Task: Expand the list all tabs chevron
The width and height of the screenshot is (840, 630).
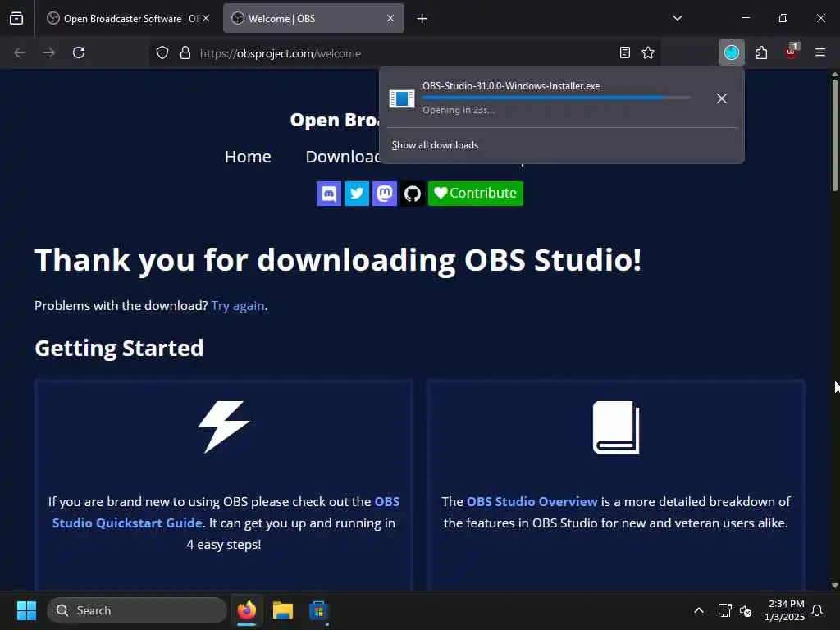Action: tap(677, 18)
